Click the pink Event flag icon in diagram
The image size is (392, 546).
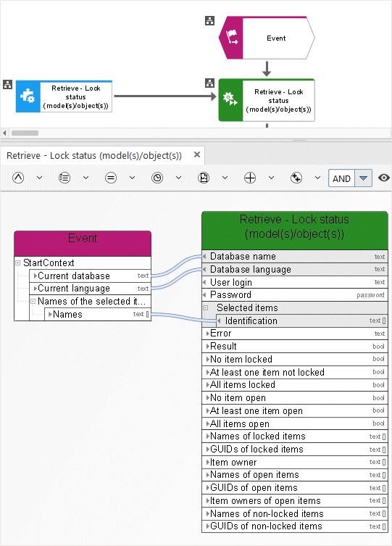click(x=231, y=37)
